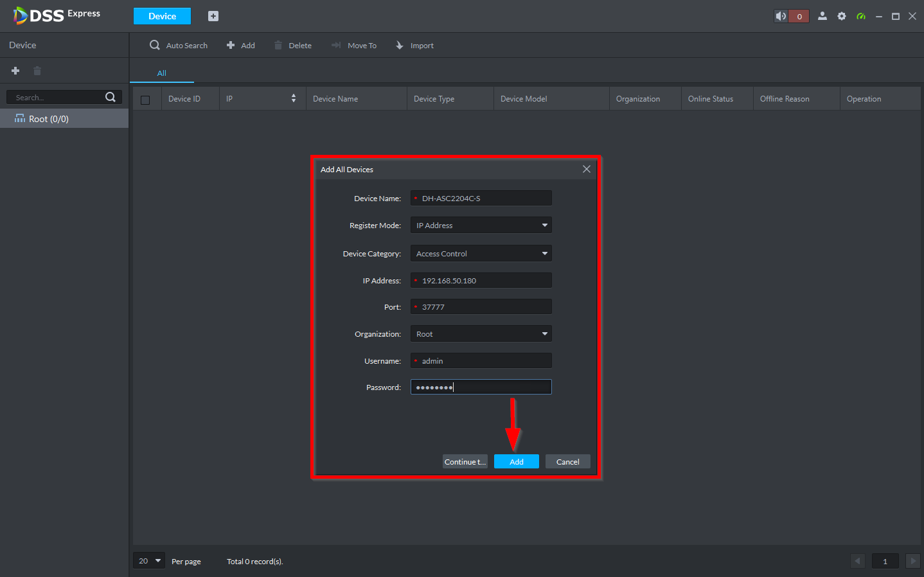
Task: Toggle the select-all checkbox in table header
Action: click(x=145, y=100)
